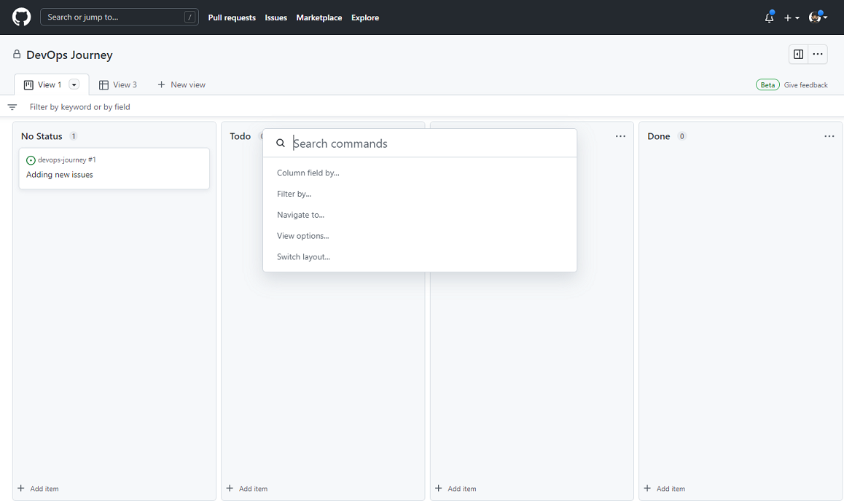
Task: Open Explore in top nav
Action: pyautogui.click(x=365, y=17)
